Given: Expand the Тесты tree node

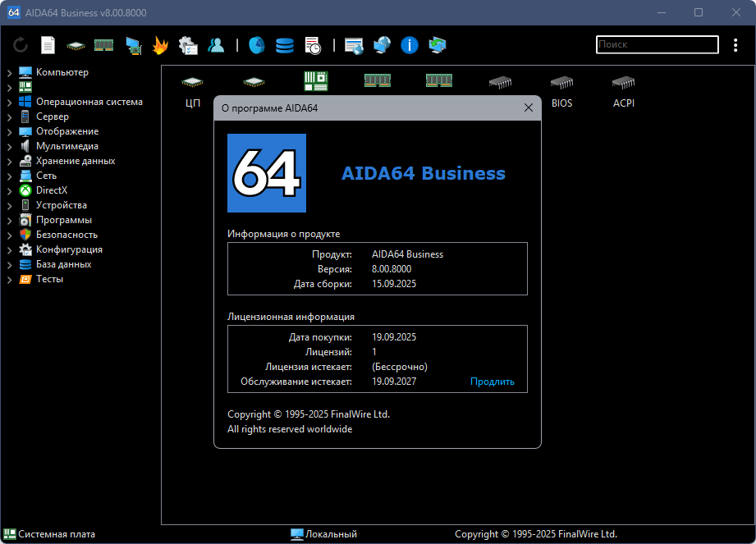Looking at the screenshot, I should tap(9, 280).
